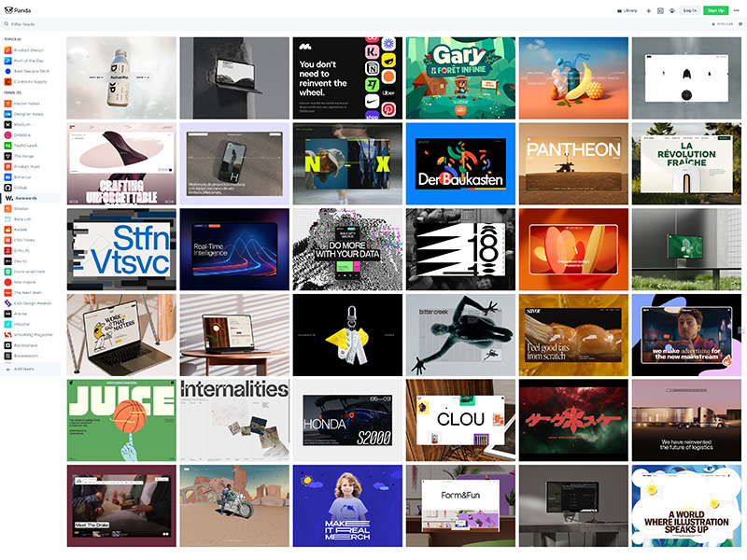Select Hacker News in feeds list
The height and width of the screenshot is (560, 747).
click(x=26, y=104)
